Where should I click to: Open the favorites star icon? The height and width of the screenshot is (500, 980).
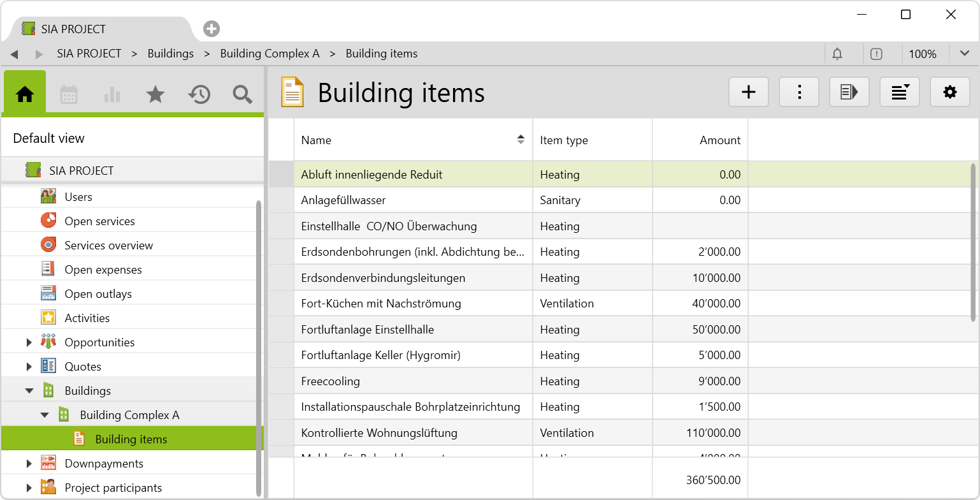point(155,94)
